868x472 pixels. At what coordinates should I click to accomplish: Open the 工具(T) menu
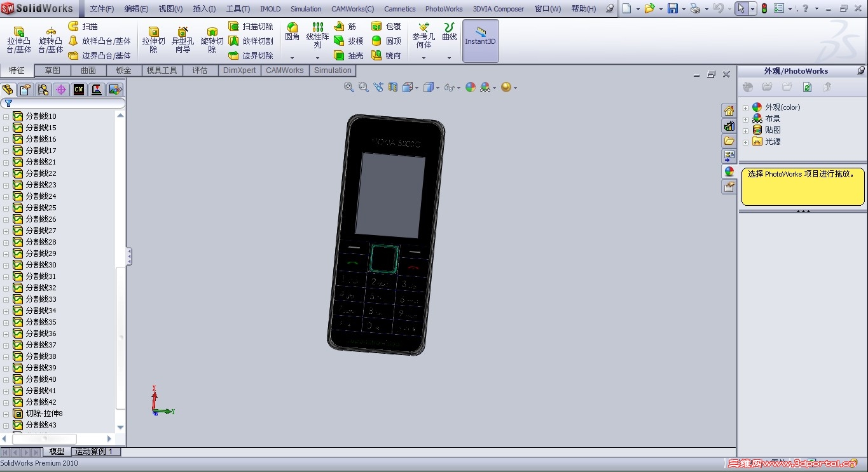[x=238, y=9]
